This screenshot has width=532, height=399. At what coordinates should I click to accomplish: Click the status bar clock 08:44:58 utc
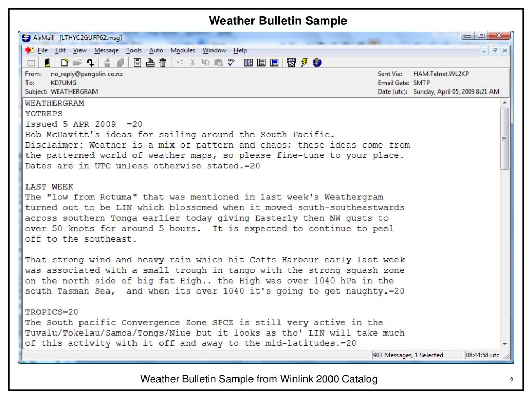click(483, 355)
